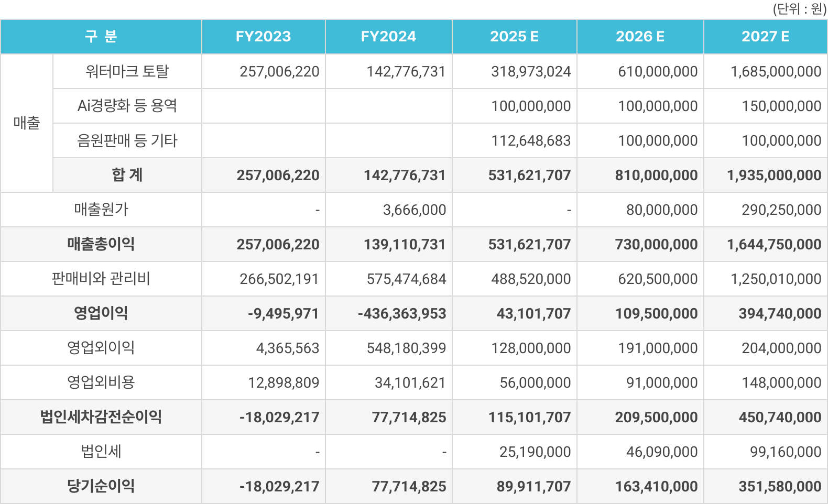The height and width of the screenshot is (504, 828).
Task: Select the 영업이익 row label
Action: pos(101,313)
